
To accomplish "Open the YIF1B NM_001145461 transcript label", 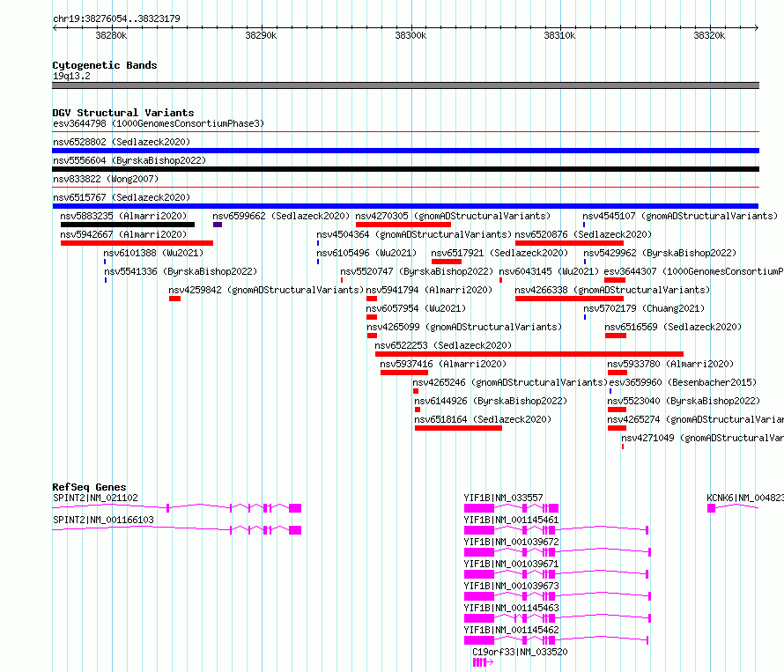I will 512,520.
